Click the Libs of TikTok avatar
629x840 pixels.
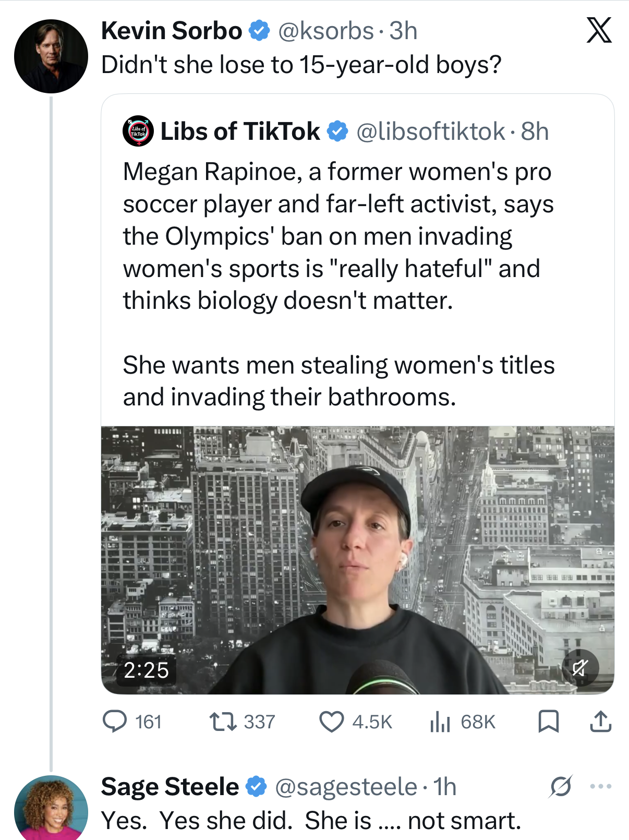click(138, 131)
